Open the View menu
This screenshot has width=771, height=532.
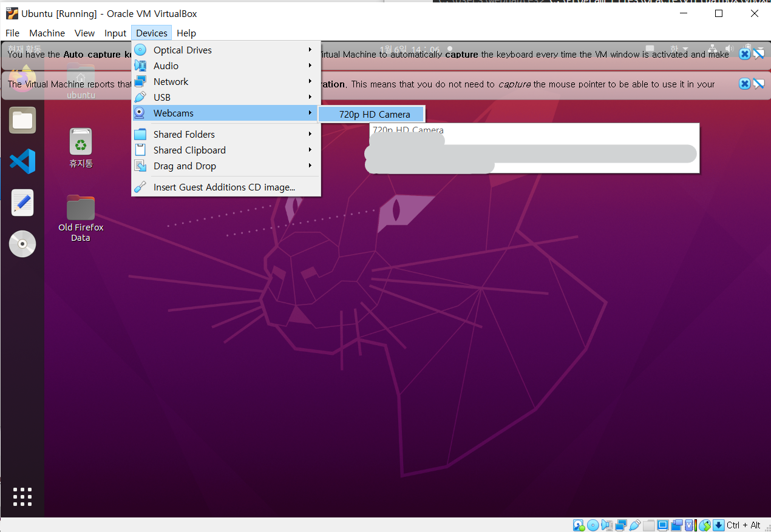pyautogui.click(x=84, y=33)
